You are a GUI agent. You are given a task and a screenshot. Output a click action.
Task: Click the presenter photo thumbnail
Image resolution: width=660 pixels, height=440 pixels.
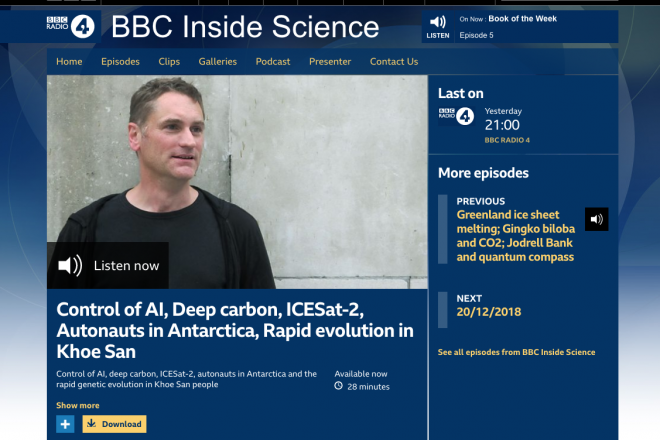(237, 182)
